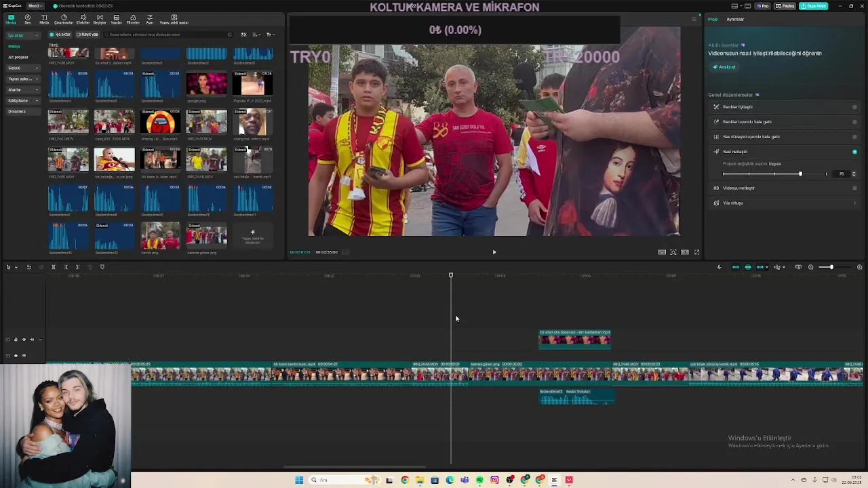
Task: Click the timeline zoom in icon
Action: (x=859, y=267)
